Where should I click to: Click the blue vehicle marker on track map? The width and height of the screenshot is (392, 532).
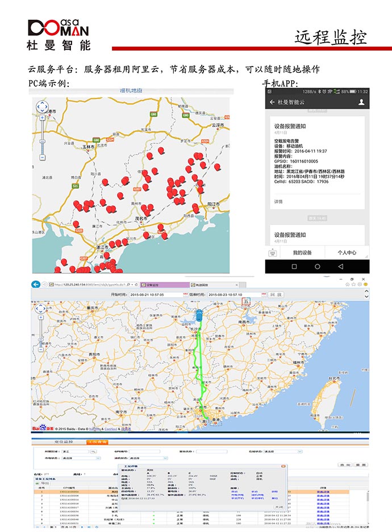[199, 315]
